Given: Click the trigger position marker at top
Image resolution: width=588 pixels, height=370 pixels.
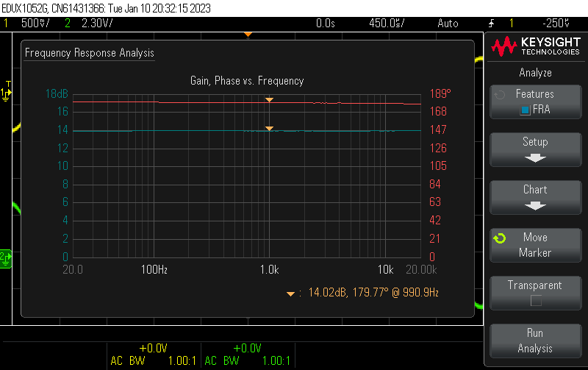Looking at the screenshot, I should coord(248,35).
